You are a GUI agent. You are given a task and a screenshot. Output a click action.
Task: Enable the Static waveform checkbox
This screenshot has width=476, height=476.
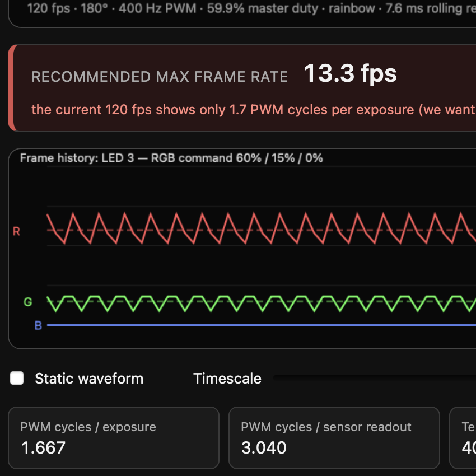[17, 378]
